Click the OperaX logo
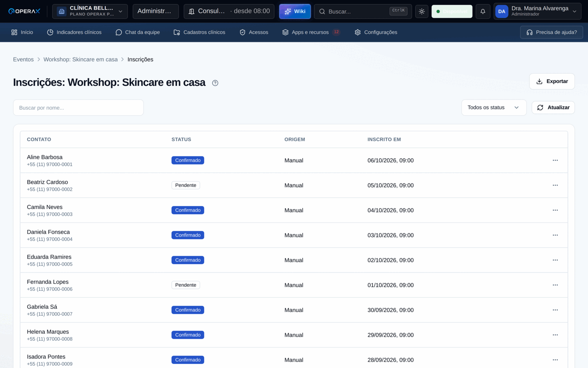Viewport: 588px width, 368px height. point(24,11)
